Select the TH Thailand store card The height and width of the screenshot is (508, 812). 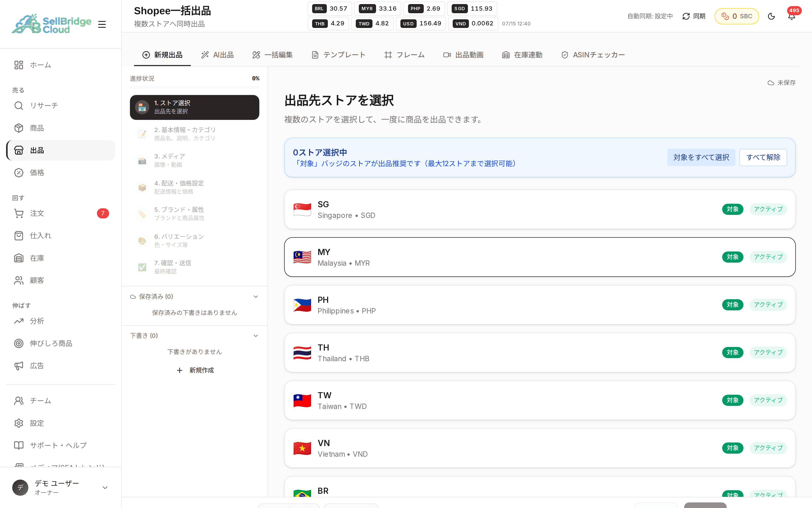pyautogui.click(x=539, y=353)
